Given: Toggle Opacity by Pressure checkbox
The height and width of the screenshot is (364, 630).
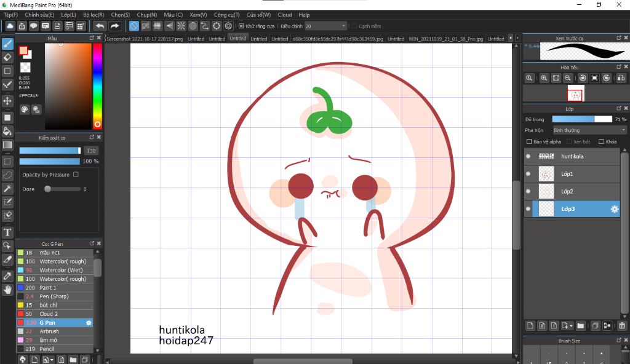Looking at the screenshot, I should [x=76, y=175].
